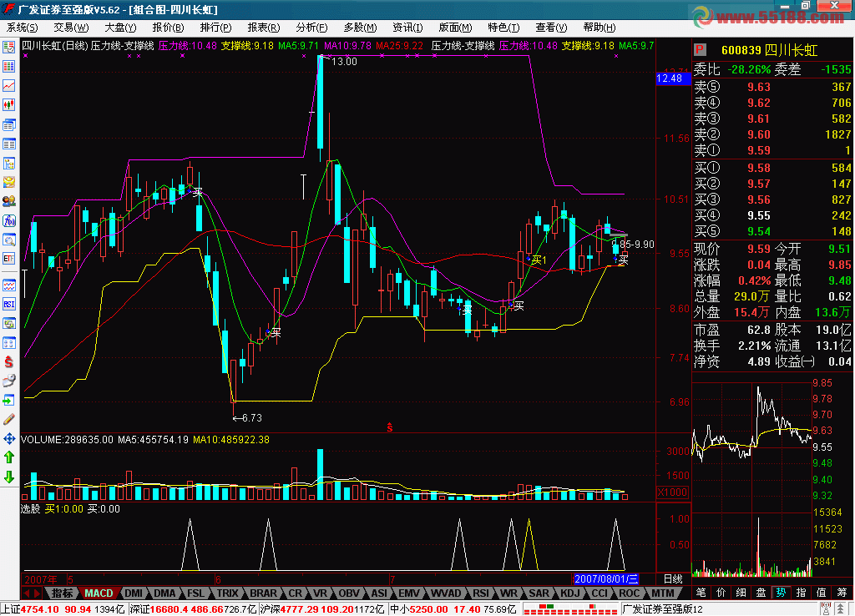Open the 交易(W) menu
Viewport: 855px width, 616px height.
coord(71,28)
